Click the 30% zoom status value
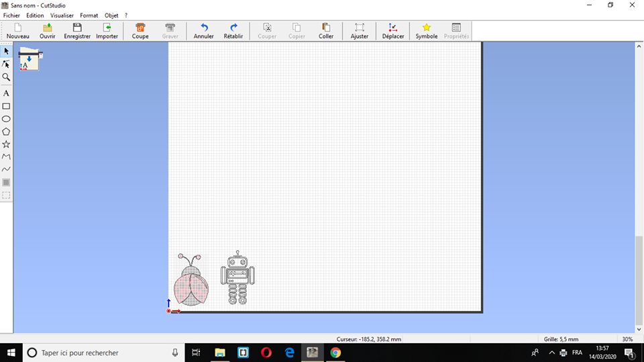Viewport: 644px width, 362px height. coord(627,339)
